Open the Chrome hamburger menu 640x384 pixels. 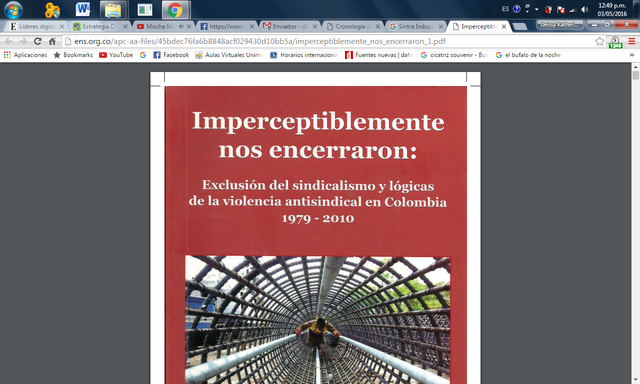[632, 41]
